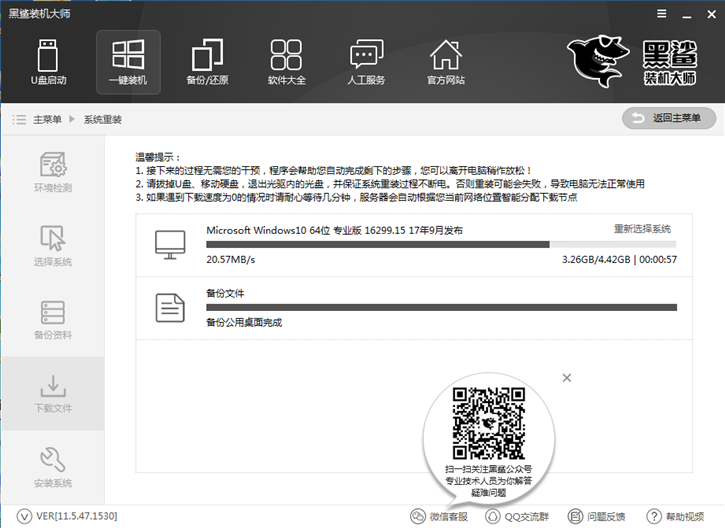Click the 20.57MB/s download speed

231,259
